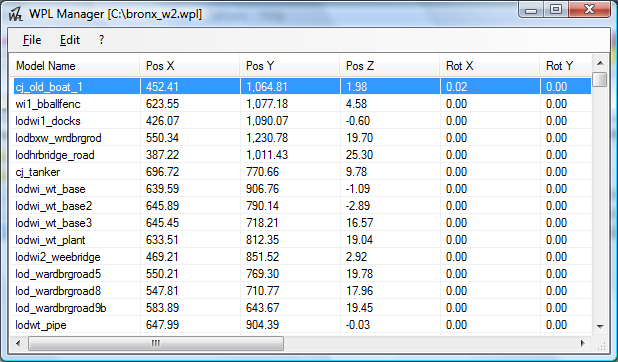Click Pos Y value 851.52
This screenshot has width=618, height=362.
click(x=262, y=257)
